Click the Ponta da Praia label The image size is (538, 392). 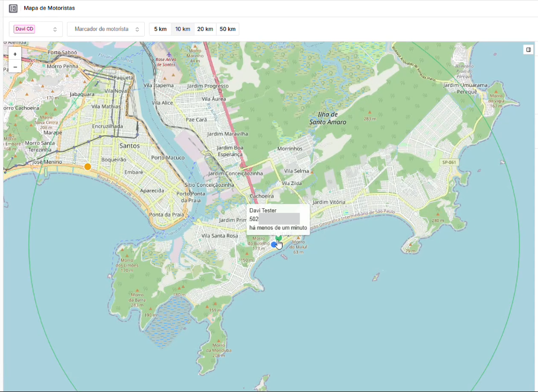[x=166, y=215]
